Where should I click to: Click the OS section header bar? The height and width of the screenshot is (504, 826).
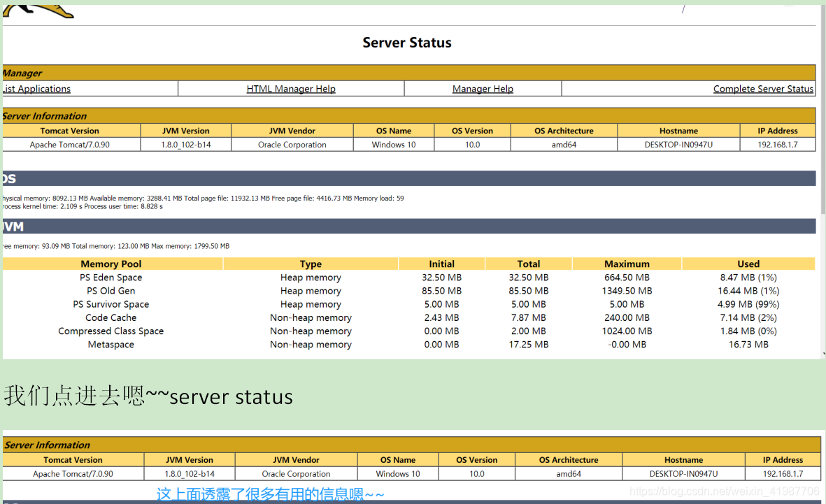click(x=408, y=178)
